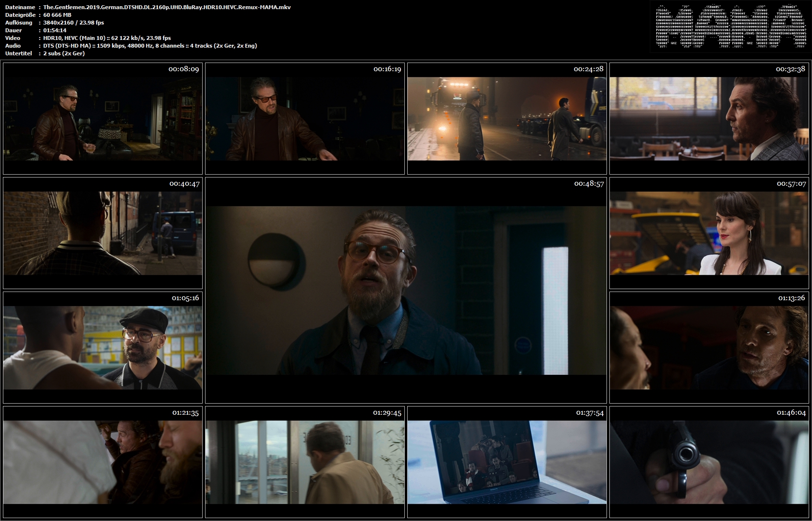Select the duration value 01:54:14
Viewport: 812px width, 521px height.
55,30
